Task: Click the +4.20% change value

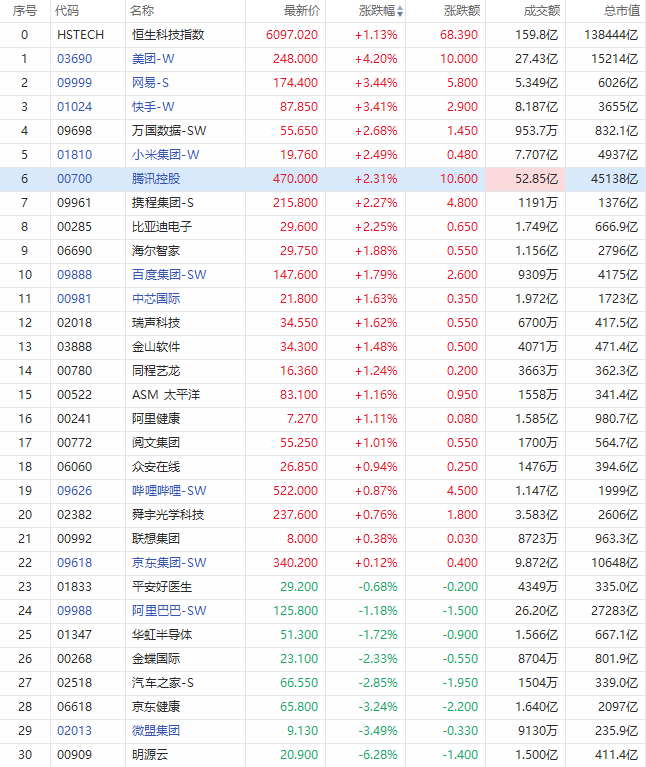Action: 376,59
